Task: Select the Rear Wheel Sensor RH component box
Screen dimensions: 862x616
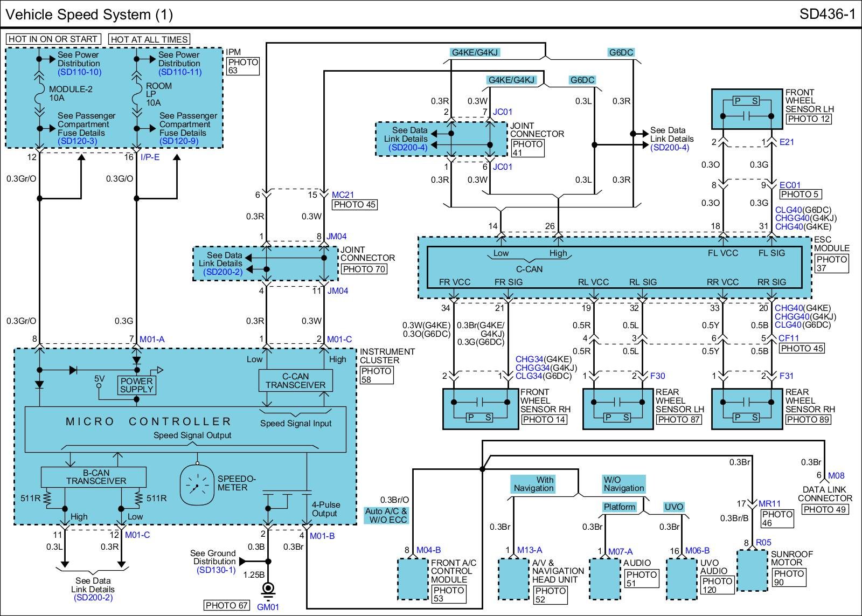Action: 747,409
